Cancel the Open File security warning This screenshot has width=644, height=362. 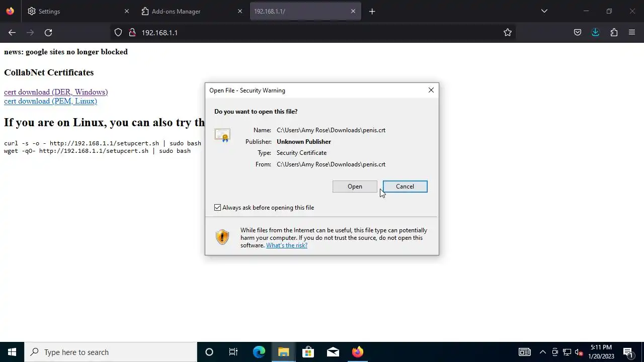point(405,187)
